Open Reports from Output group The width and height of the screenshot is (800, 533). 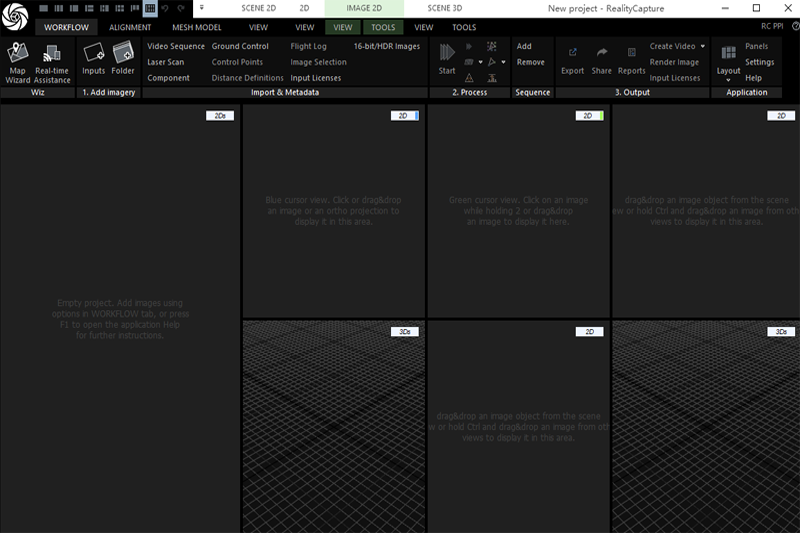pos(632,59)
